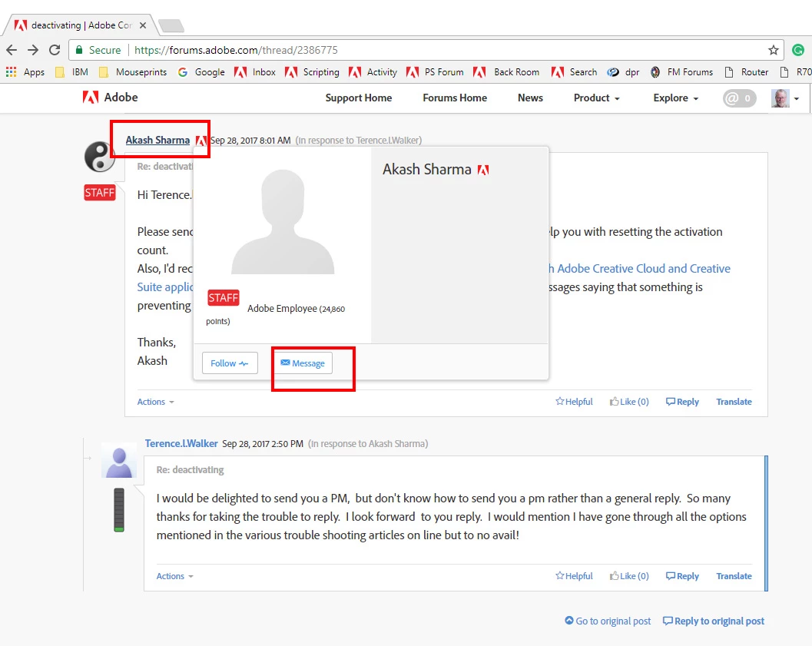Click the Message button in popup
The height and width of the screenshot is (646, 812).
(303, 363)
